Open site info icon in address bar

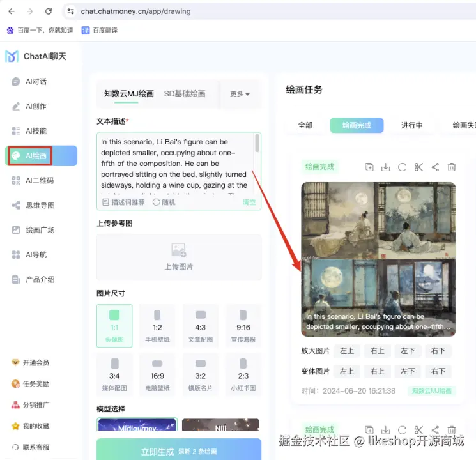point(70,11)
